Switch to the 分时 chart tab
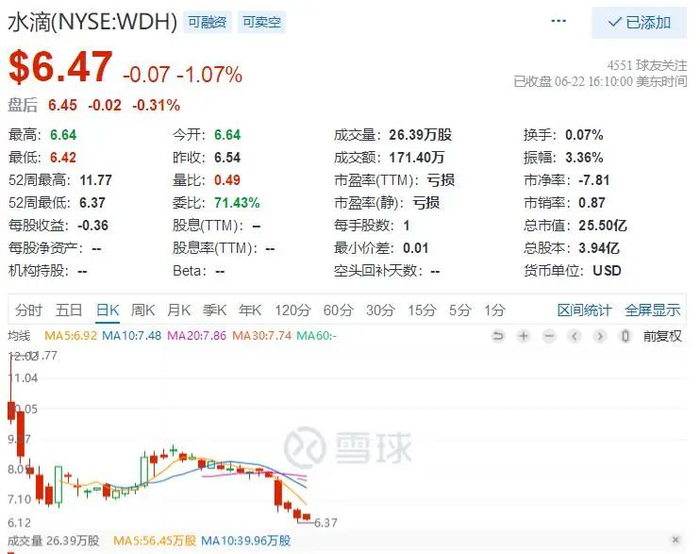 pyautogui.click(x=29, y=310)
